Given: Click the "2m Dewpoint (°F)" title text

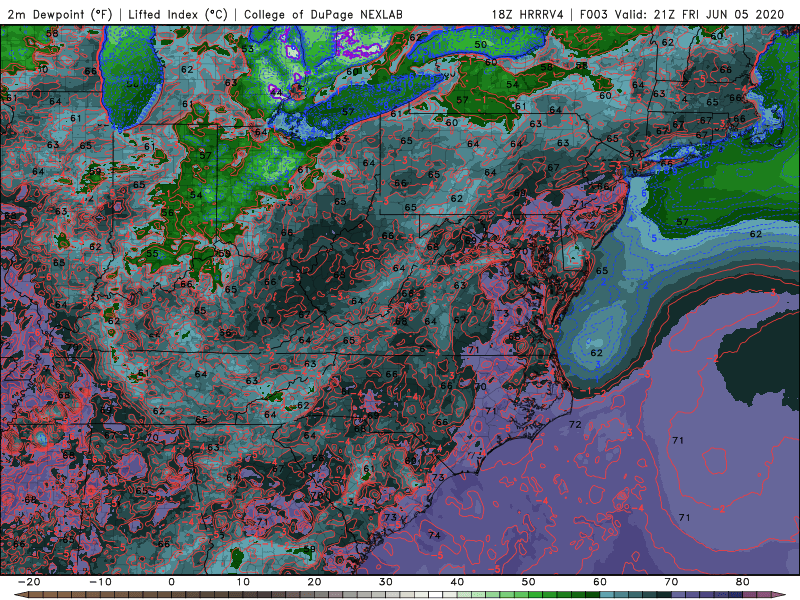Looking at the screenshot, I should tap(59, 15).
